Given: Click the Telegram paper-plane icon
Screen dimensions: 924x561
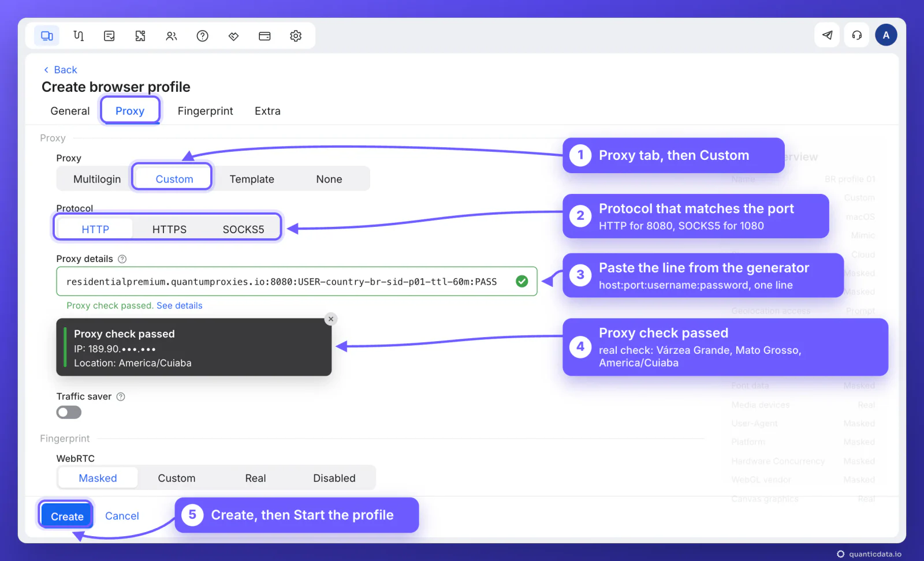Looking at the screenshot, I should pos(828,35).
